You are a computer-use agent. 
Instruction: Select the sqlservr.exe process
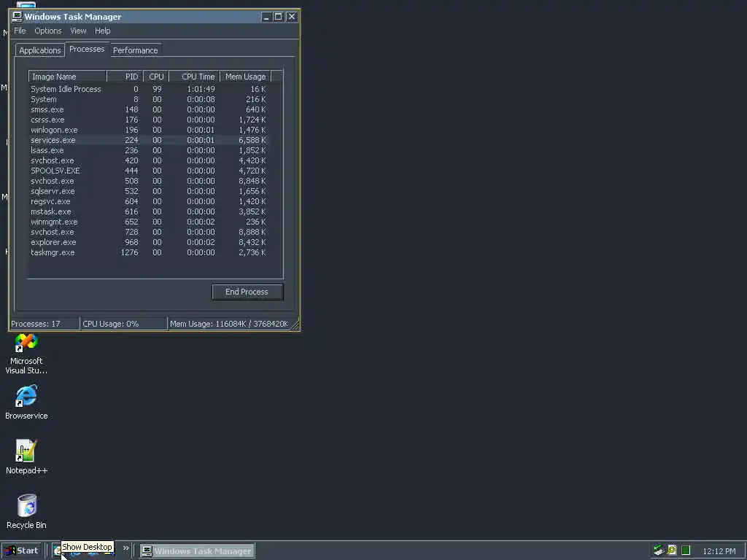[149, 192]
